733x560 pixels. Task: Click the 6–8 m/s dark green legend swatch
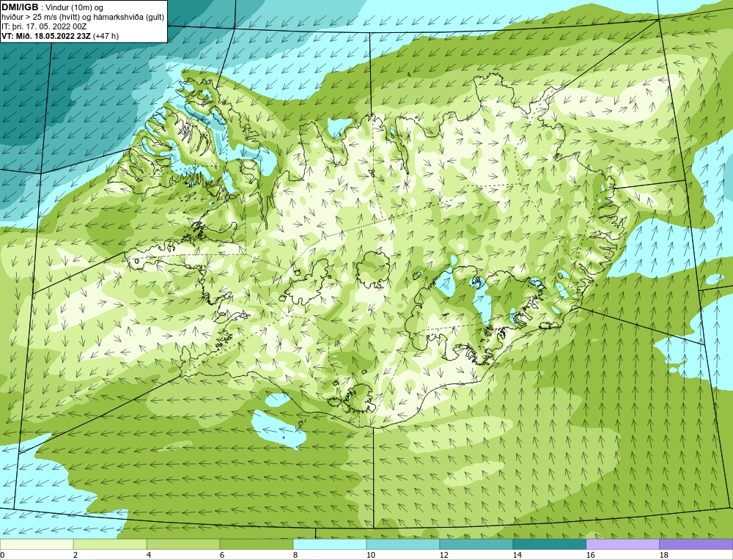tap(256, 544)
